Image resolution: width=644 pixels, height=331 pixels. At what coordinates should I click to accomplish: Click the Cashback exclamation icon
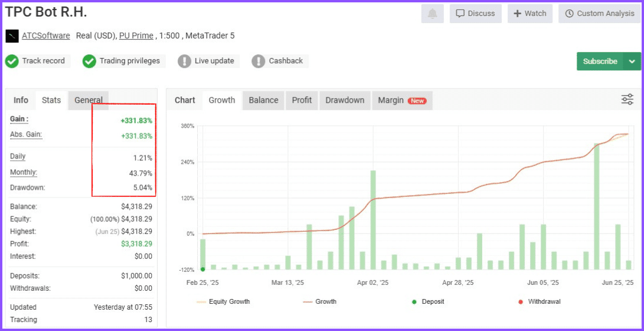point(259,61)
